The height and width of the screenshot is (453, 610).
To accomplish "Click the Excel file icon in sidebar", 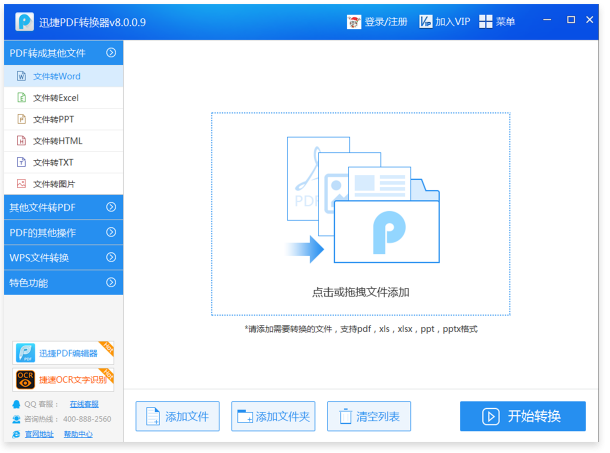I will [x=21, y=97].
